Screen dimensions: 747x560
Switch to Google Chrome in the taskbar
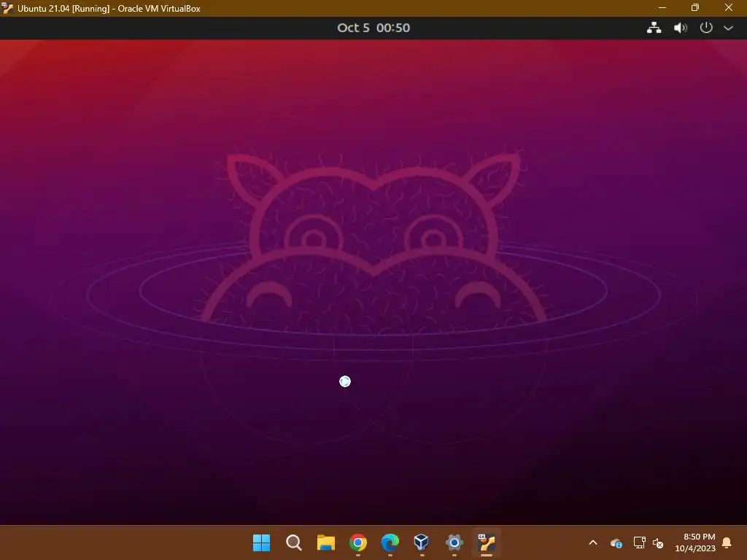coord(357,542)
